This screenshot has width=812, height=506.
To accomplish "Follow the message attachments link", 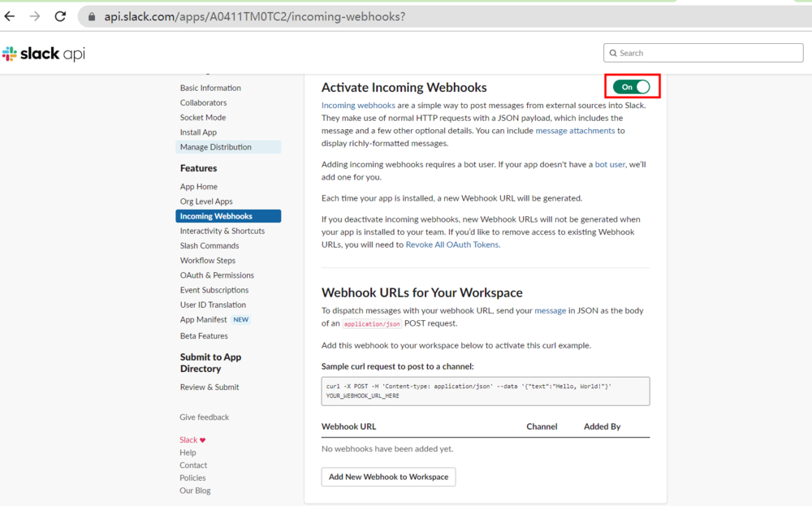I will click(575, 131).
